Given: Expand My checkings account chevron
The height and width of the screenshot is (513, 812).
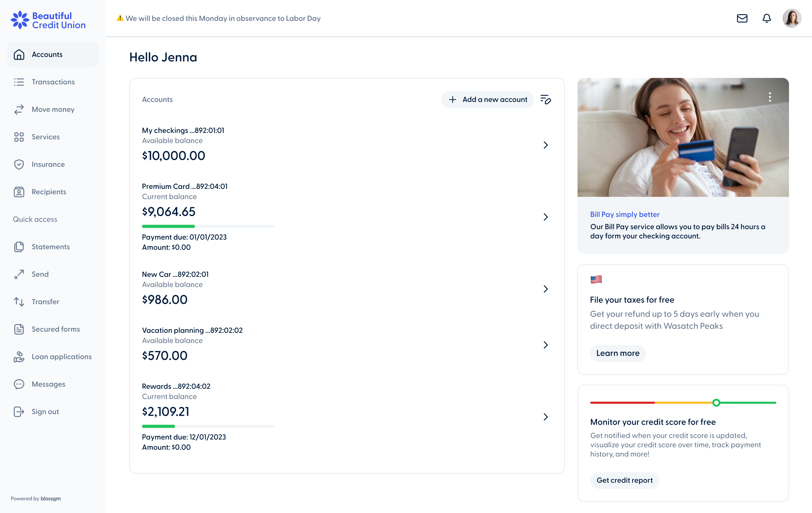Looking at the screenshot, I should click(545, 145).
